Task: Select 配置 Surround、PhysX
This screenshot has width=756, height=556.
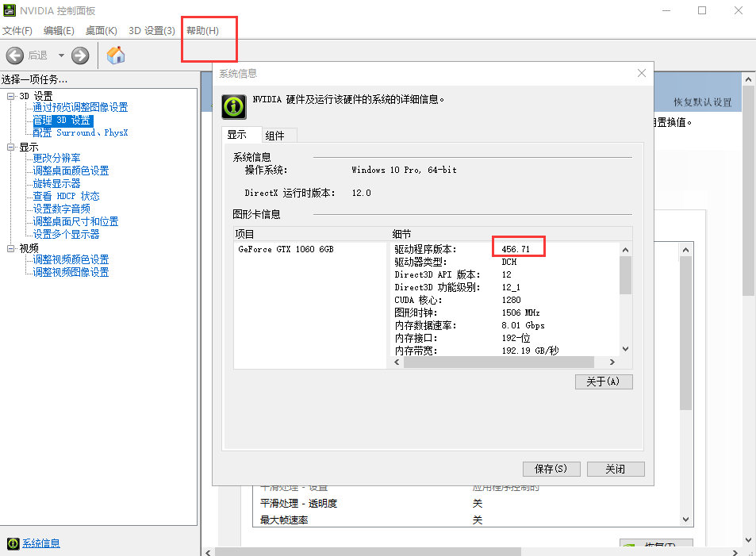Action: (80, 132)
